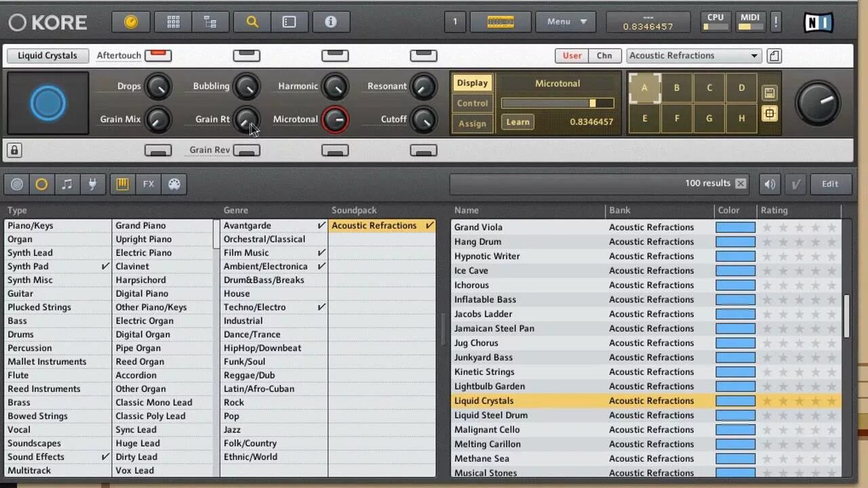
Task: Click the exclamation panic icon near MIDI
Action: pos(776,22)
